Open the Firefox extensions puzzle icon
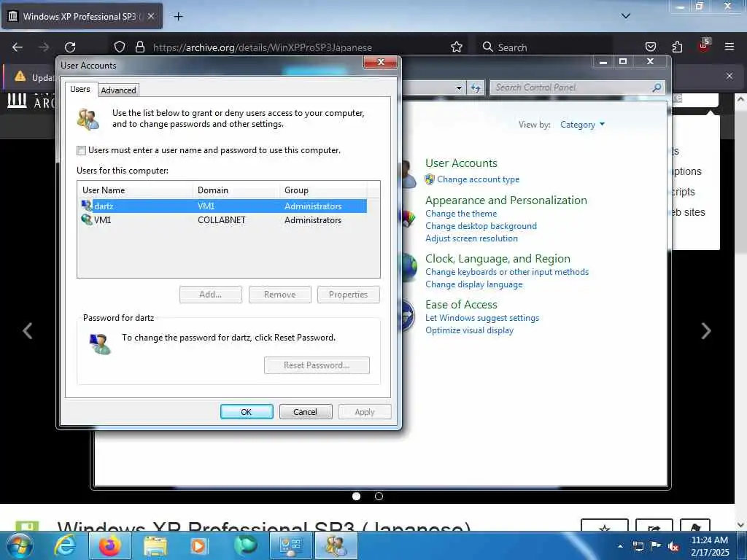This screenshot has width=747, height=560. point(677,47)
